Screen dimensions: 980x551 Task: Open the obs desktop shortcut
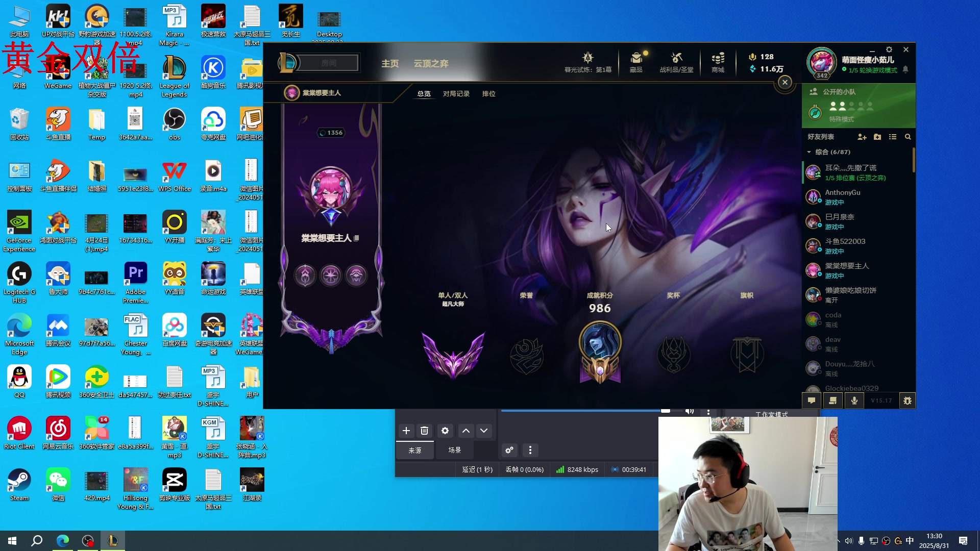coord(175,124)
